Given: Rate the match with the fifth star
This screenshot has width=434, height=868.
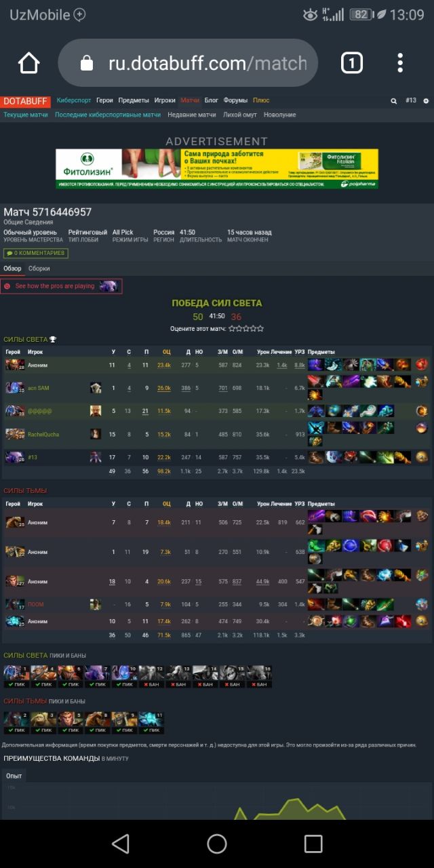Looking at the screenshot, I should pos(260,328).
